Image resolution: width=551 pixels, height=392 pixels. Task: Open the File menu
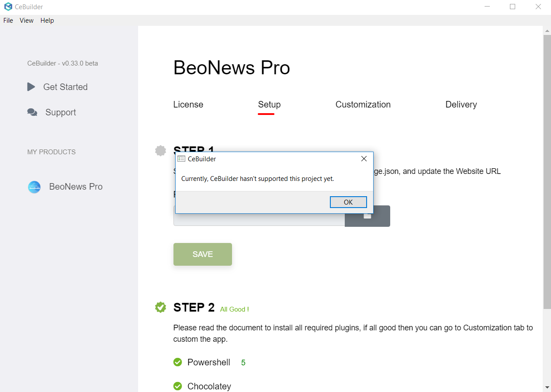click(8, 21)
